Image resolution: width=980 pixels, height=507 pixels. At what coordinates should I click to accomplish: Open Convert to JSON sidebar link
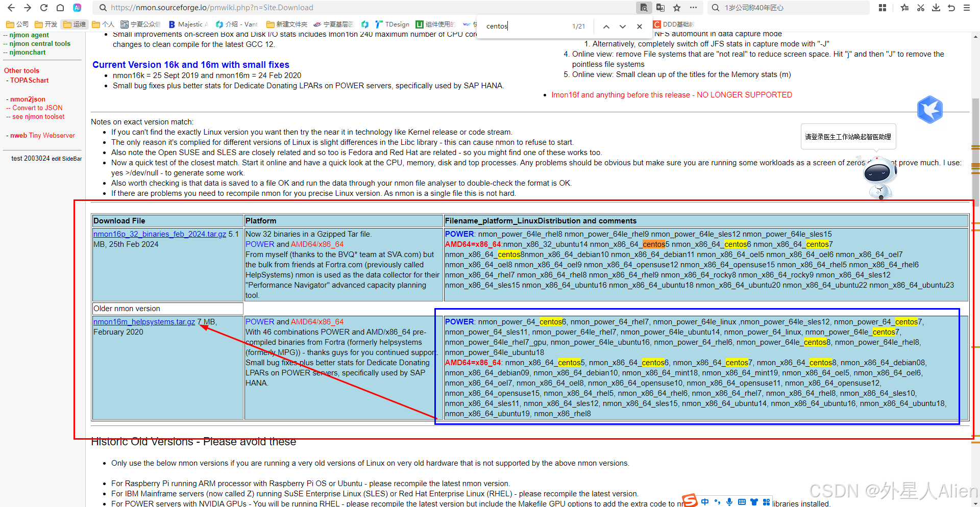pyautogui.click(x=37, y=108)
